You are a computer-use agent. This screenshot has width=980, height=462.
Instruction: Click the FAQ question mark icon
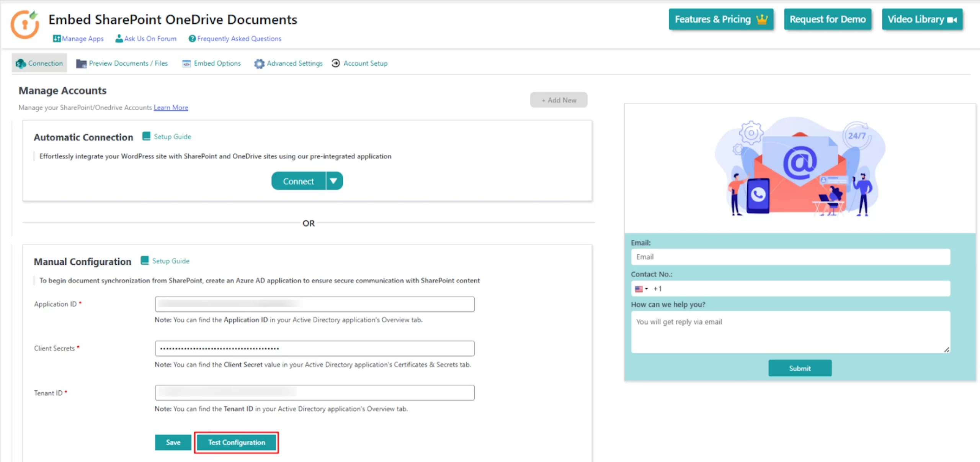coord(192,39)
